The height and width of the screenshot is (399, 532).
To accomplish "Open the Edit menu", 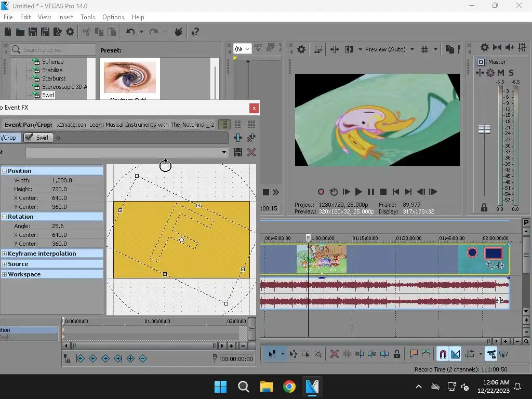I will pyautogui.click(x=25, y=17).
